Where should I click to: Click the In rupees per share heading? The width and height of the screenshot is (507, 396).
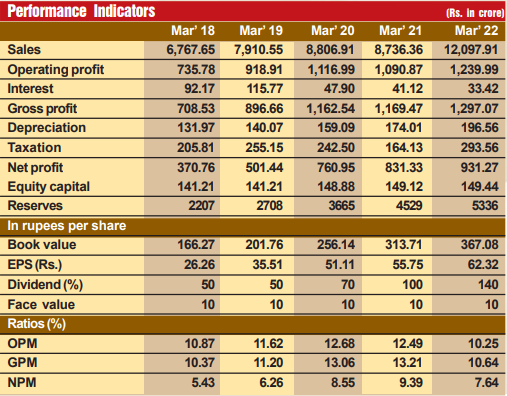point(67,226)
